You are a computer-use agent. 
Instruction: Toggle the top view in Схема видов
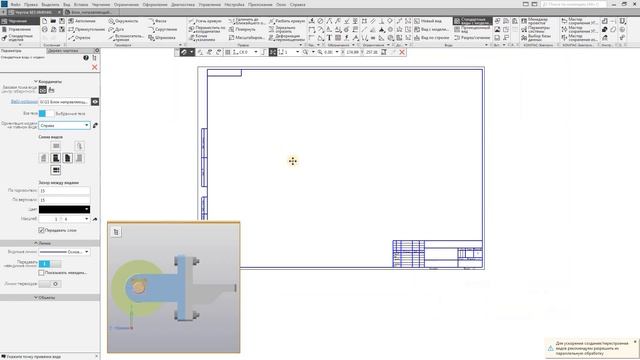(56, 146)
